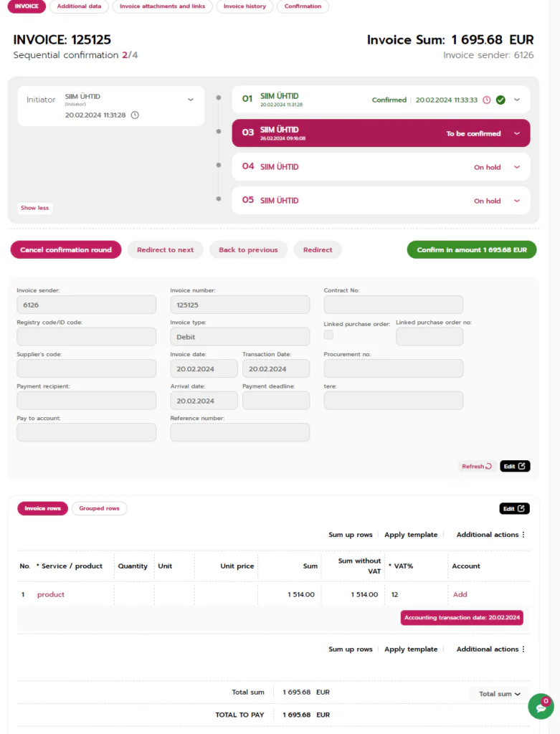The width and height of the screenshot is (560, 734).
Task: Switch to Invoice attachments and links tab
Action: click(x=162, y=6)
